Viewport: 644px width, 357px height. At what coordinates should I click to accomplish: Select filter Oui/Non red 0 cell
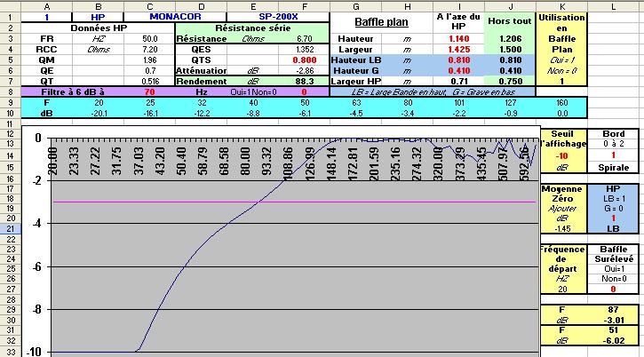pos(304,92)
